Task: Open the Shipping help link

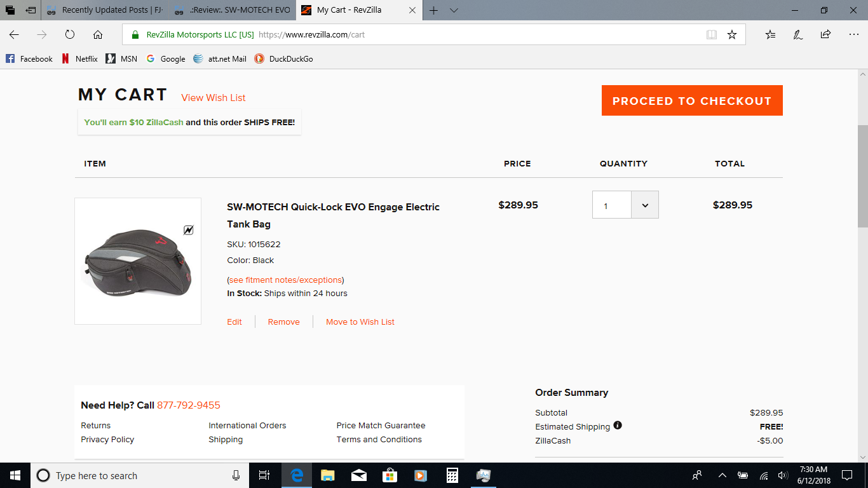Action: pos(226,440)
